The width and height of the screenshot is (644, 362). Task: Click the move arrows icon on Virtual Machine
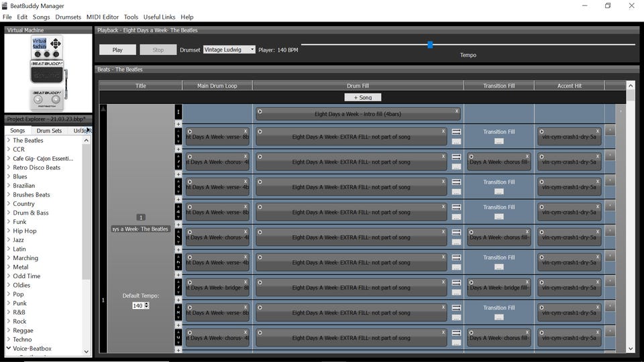tap(56, 44)
